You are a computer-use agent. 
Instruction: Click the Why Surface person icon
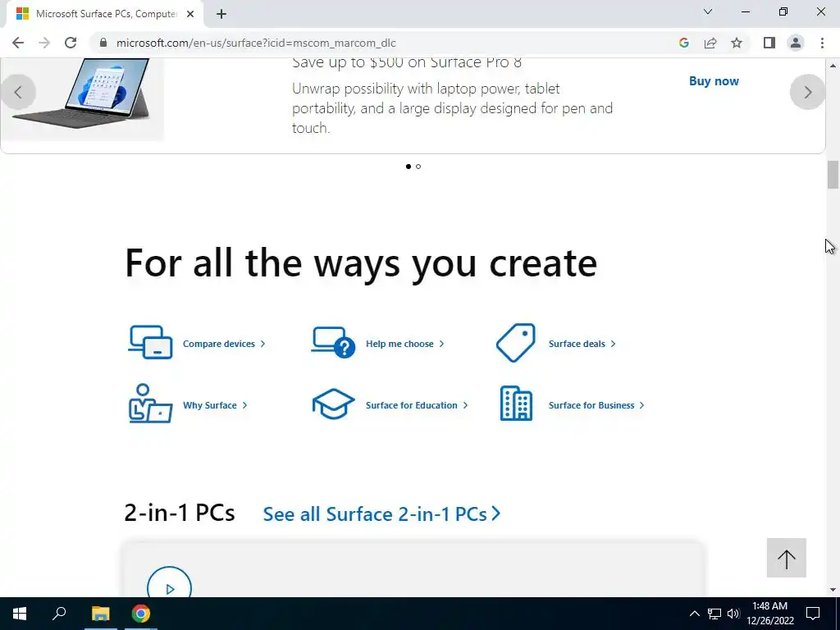[x=151, y=404]
